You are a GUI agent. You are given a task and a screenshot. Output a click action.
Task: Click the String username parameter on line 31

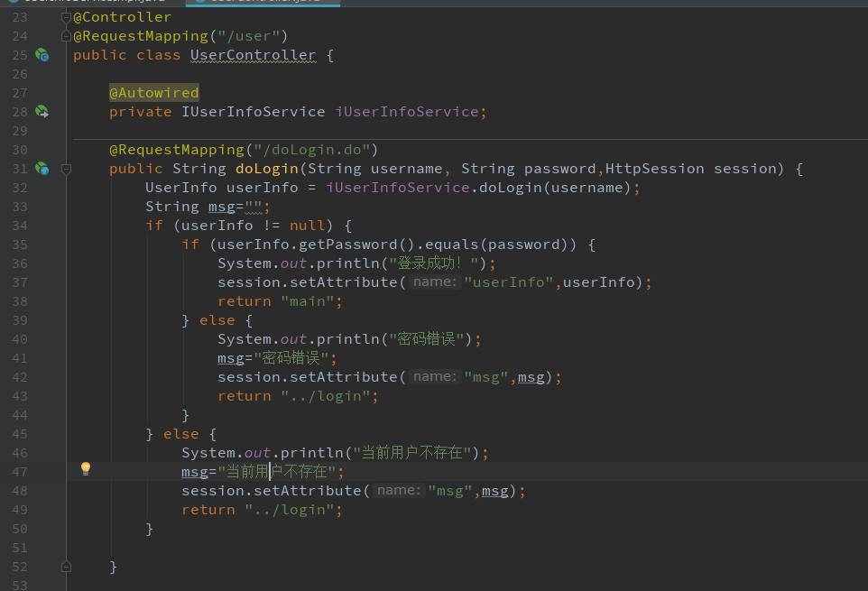coord(374,169)
